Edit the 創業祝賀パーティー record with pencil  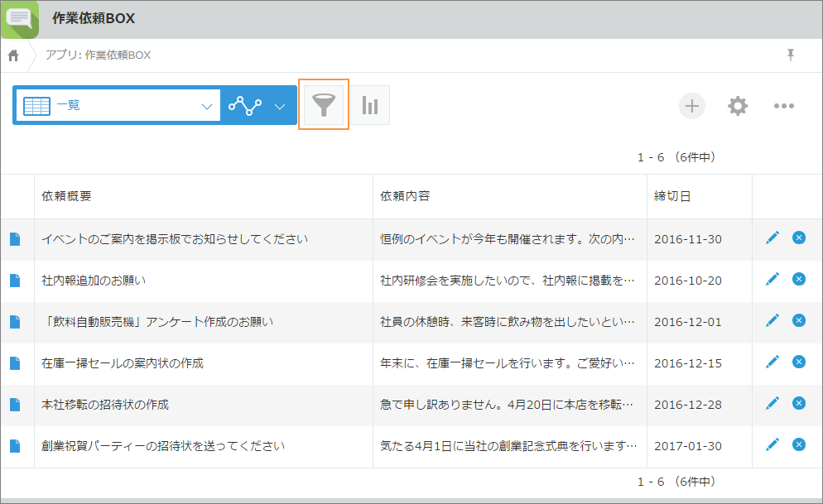coord(772,445)
